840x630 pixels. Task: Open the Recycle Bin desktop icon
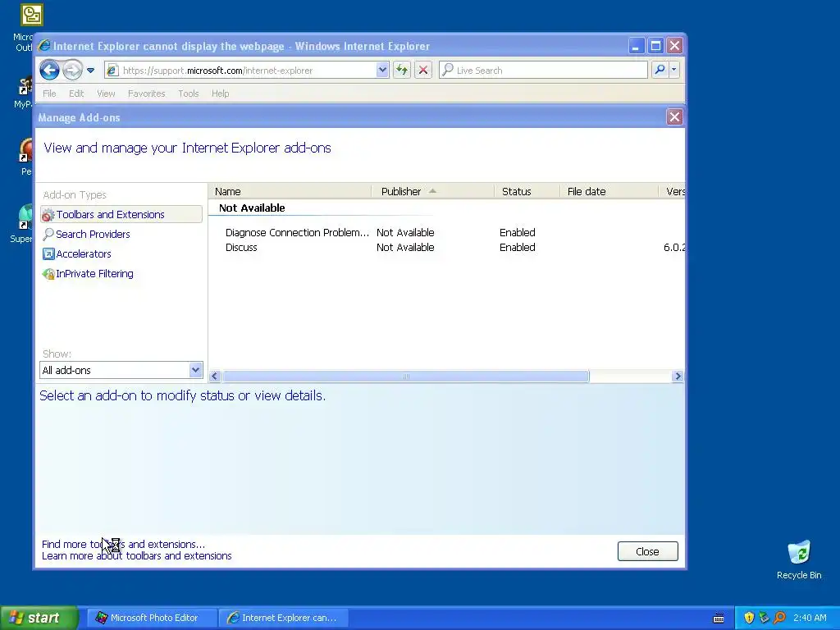799,559
